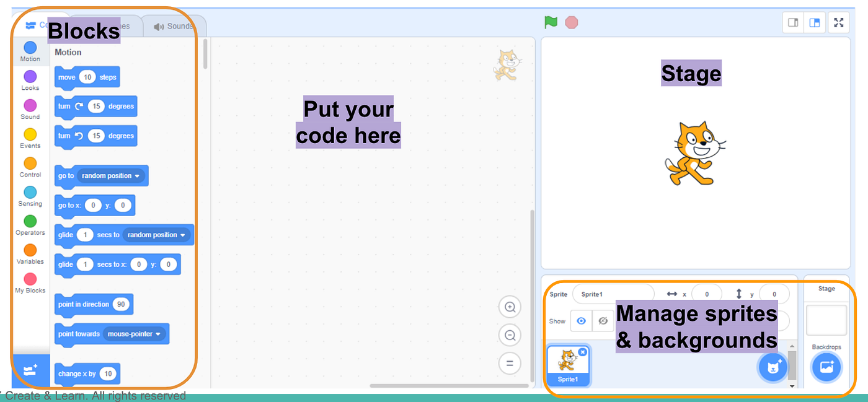868x402 pixels.
Task: Run the project with the green flag
Action: click(x=551, y=22)
